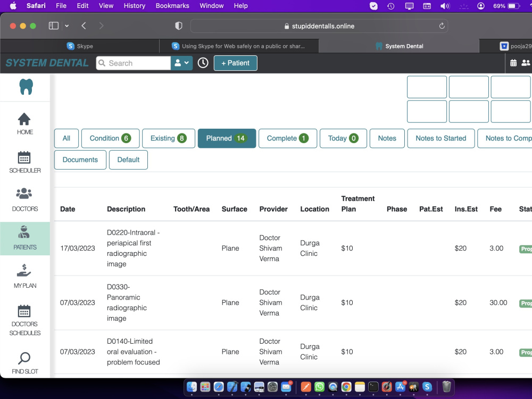532x399 pixels.
Task: Open Mail from the Dock
Action: (x=286, y=387)
